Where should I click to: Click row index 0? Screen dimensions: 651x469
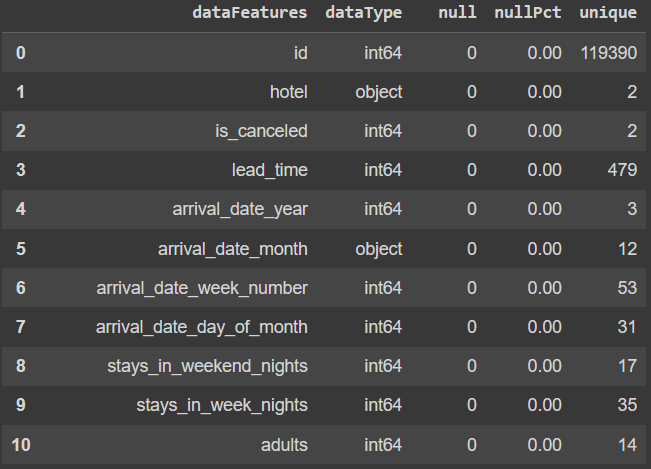click(21, 53)
